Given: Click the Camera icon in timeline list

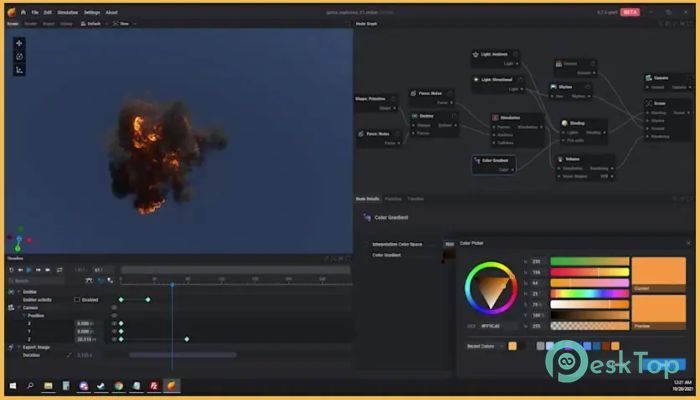Looking at the screenshot, I should click(11, 308).
